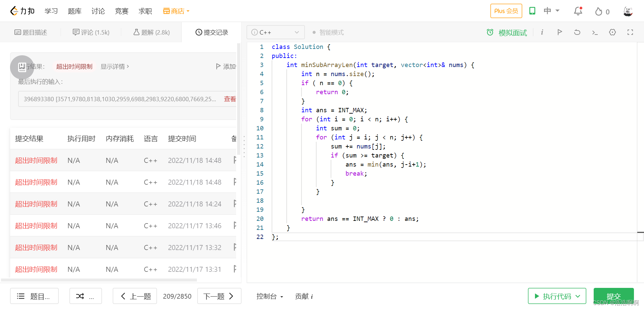This screenshot has width=644, height=309.
Task: Run code with the play icon
Action: point(559,32)
